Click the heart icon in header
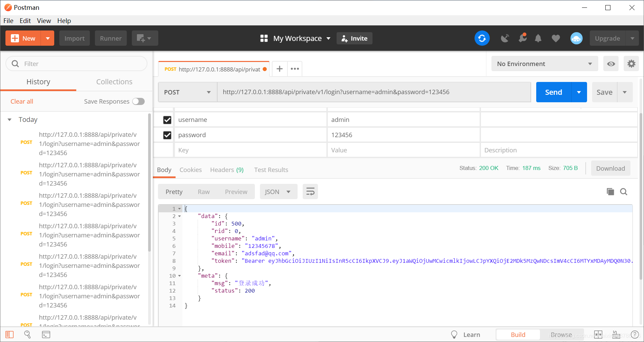 coord(556,38)
